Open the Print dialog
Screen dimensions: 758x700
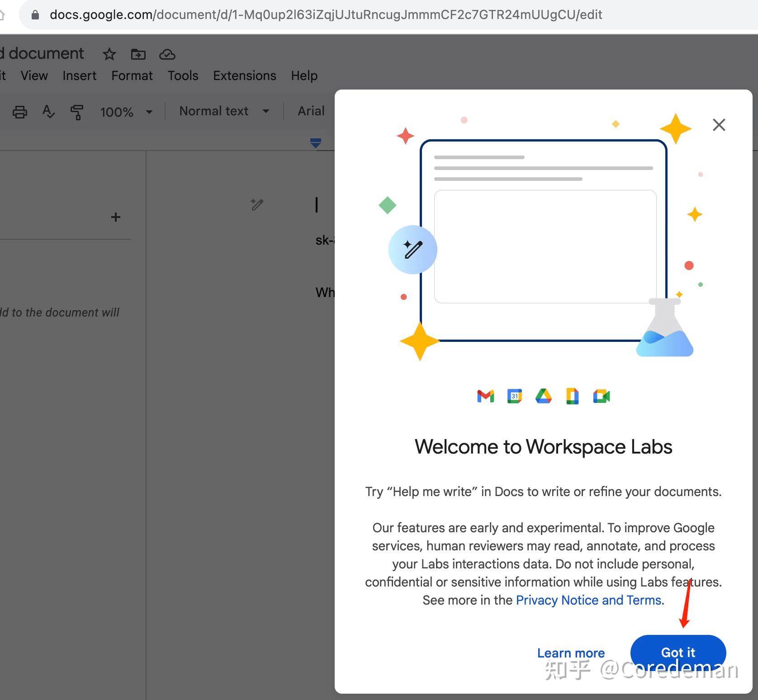20,112
